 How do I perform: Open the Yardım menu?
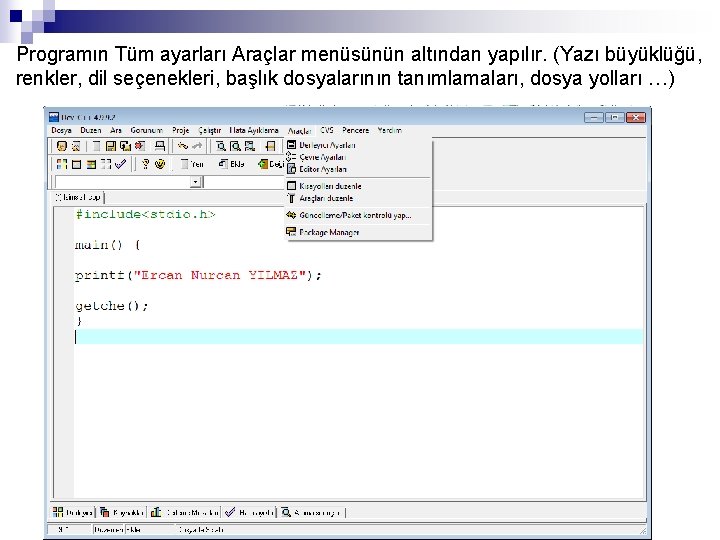pos(389,130)
